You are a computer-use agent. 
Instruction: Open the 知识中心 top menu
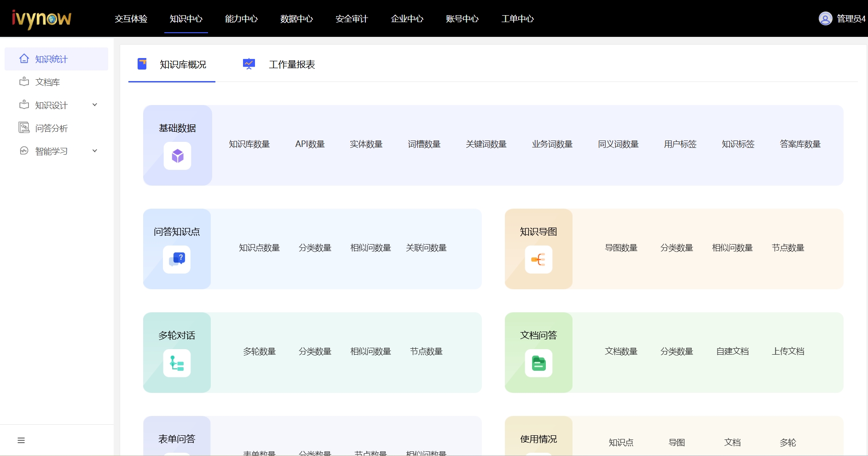pyautogui.click(x=186, y=19)
